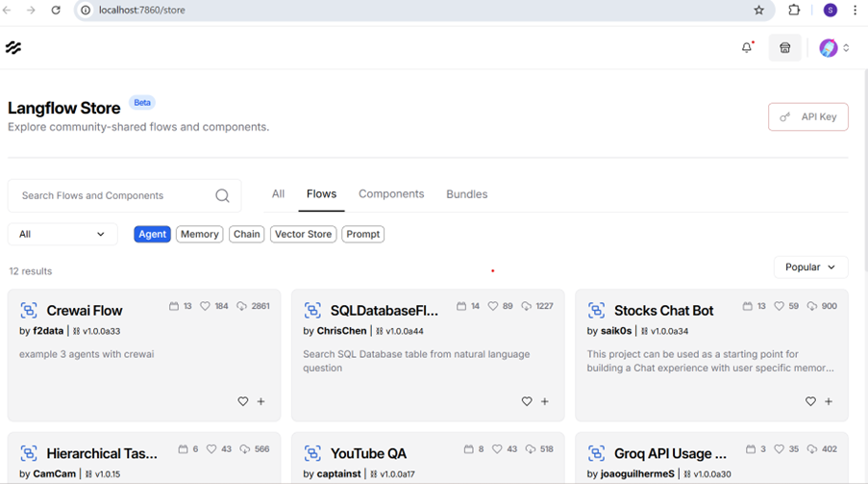The image size is (868, 484).
Task: Click the API Key button
Action: (x=807, y=117)
